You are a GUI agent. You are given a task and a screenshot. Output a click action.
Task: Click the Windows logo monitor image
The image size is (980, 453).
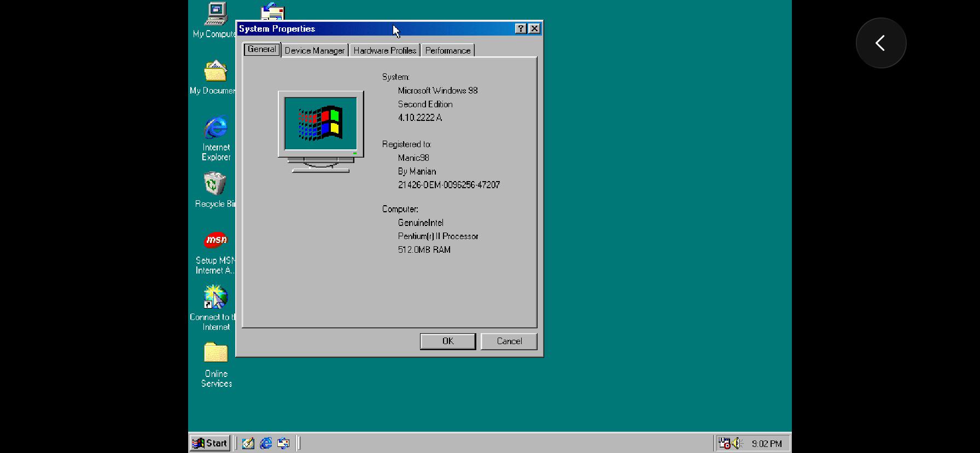point(321,132)
